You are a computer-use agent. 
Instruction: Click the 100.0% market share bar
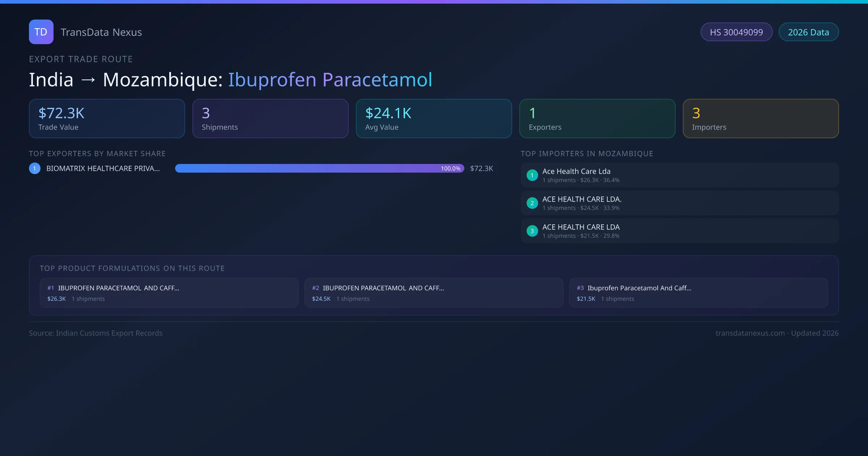tap(319, 168)
